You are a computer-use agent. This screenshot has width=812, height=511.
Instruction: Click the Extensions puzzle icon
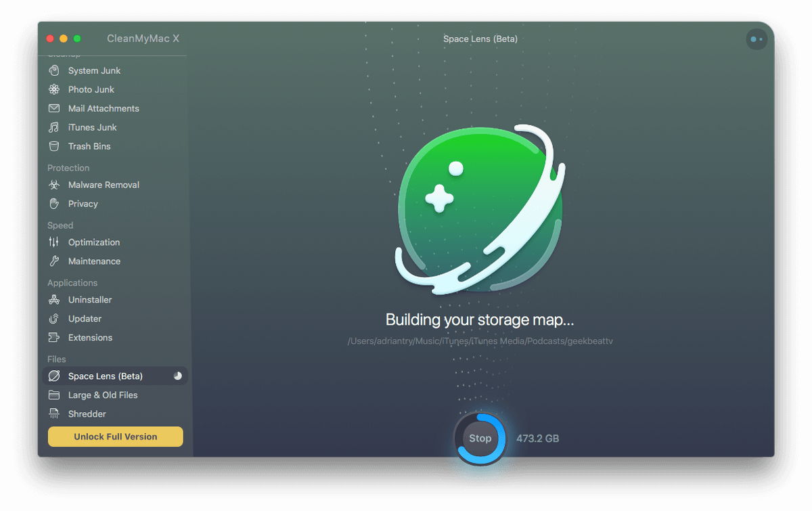point(54,338)
